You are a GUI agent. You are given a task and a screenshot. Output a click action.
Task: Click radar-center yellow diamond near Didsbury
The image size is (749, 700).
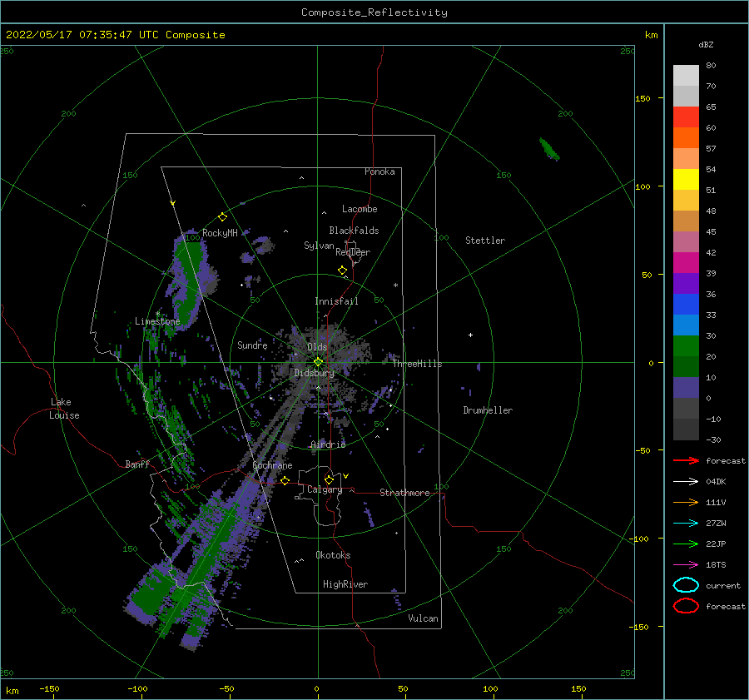(318, 362)
